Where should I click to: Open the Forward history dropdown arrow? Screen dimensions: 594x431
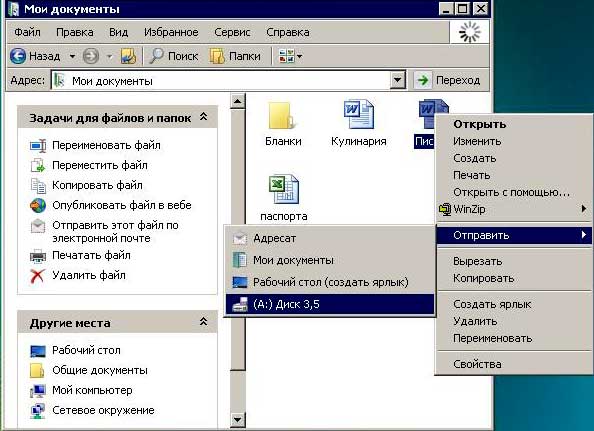(x=109, y=56)
